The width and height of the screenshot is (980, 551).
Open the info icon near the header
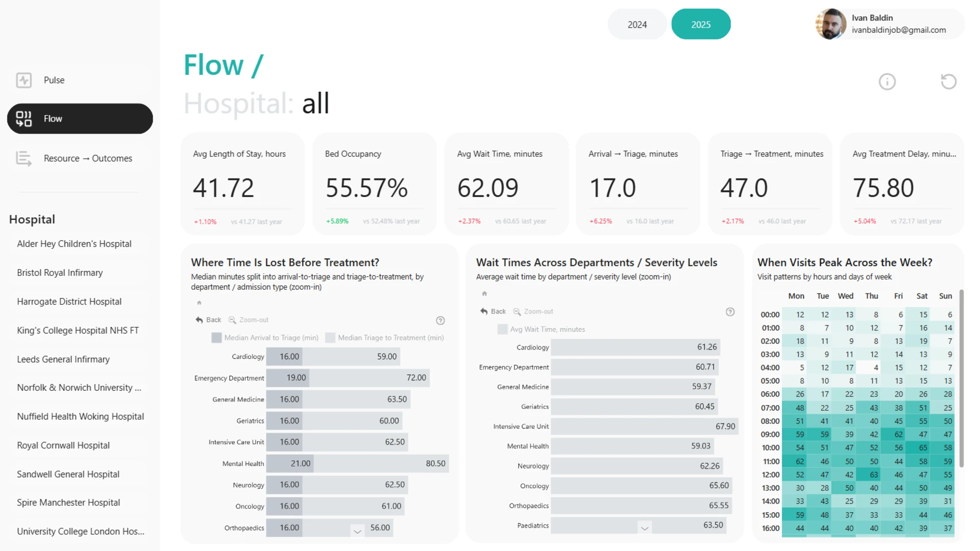887,82
